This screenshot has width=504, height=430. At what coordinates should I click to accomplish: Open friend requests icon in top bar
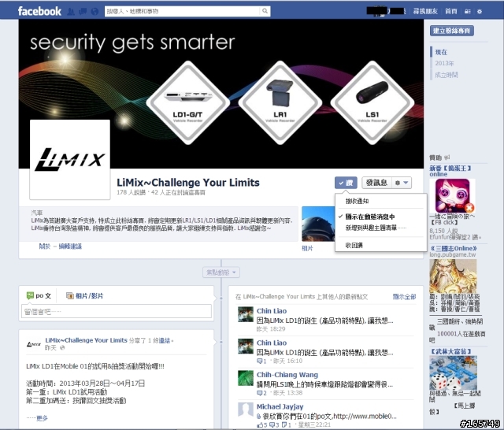point(71,12)
